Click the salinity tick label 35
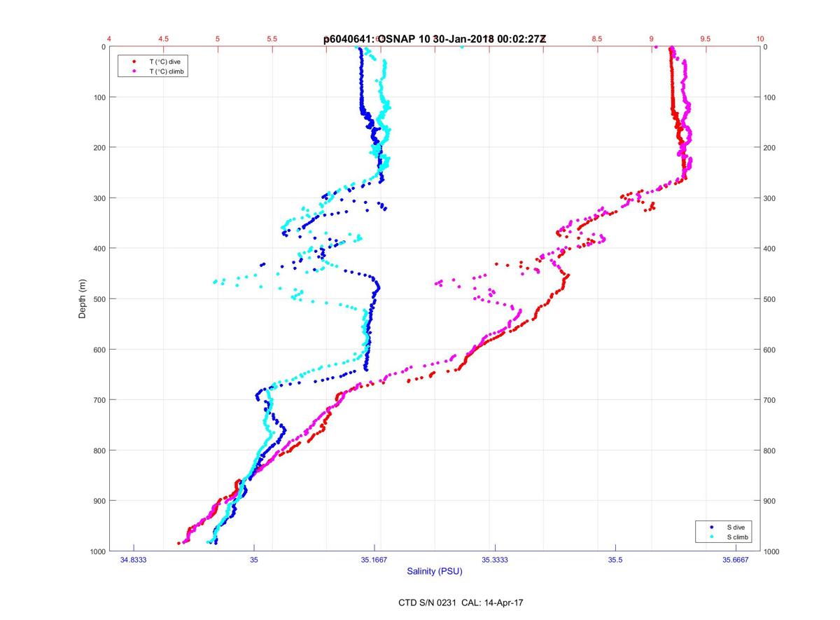840x620 pixels. [254, 560]
